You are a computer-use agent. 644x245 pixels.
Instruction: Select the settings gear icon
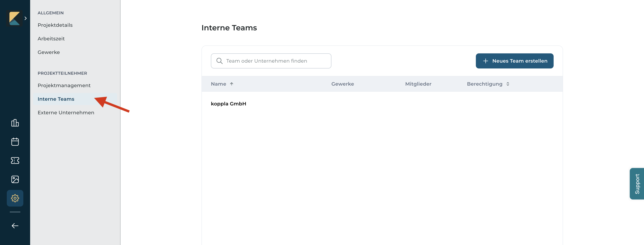[15, 198]
